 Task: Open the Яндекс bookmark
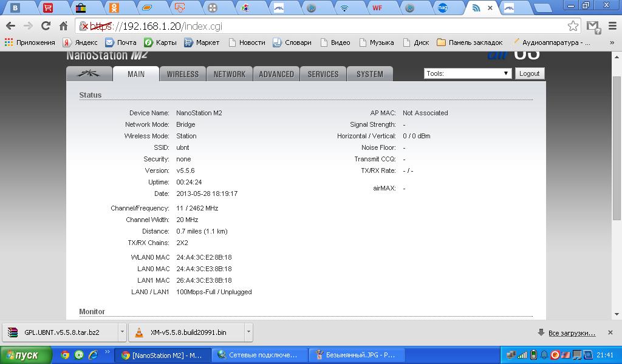(x=80, y=42)
